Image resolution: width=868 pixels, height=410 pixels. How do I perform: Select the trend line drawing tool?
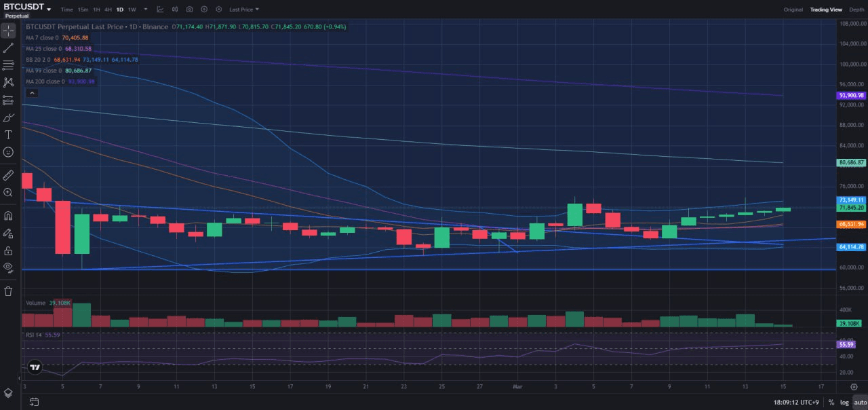pyautogui.click(x=8, y=48)
